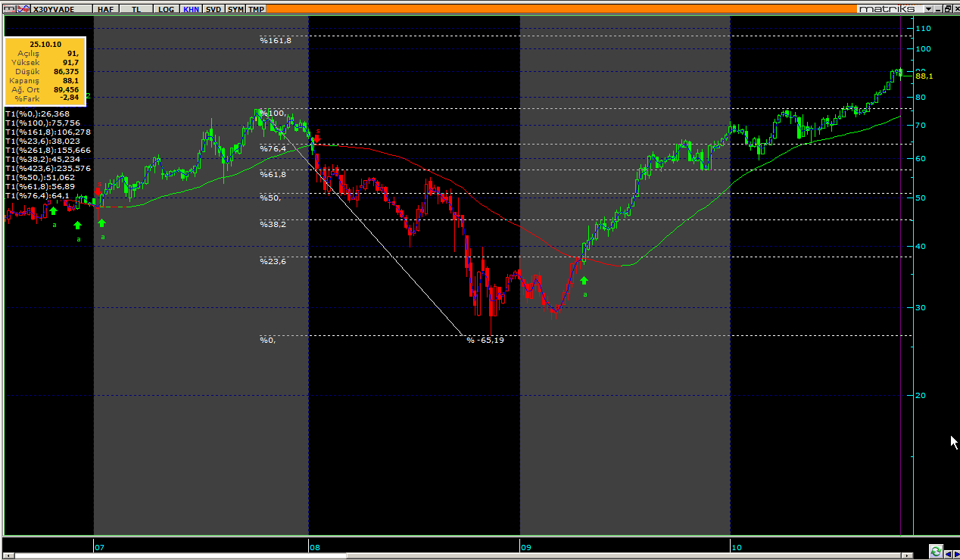Click the red sell signal arrow marker
This screenshot has width=960, height=560.
click(x=316, y=138)
